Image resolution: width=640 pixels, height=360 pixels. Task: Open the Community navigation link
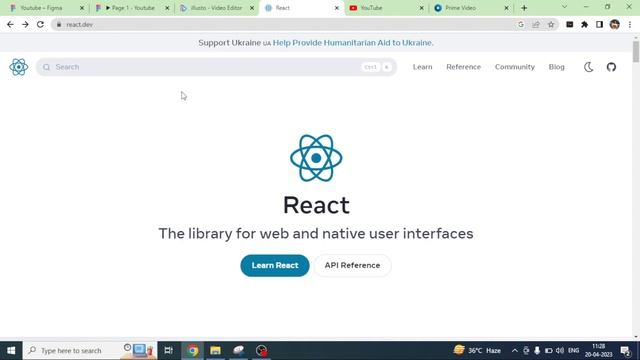click(x=514, y=67)
